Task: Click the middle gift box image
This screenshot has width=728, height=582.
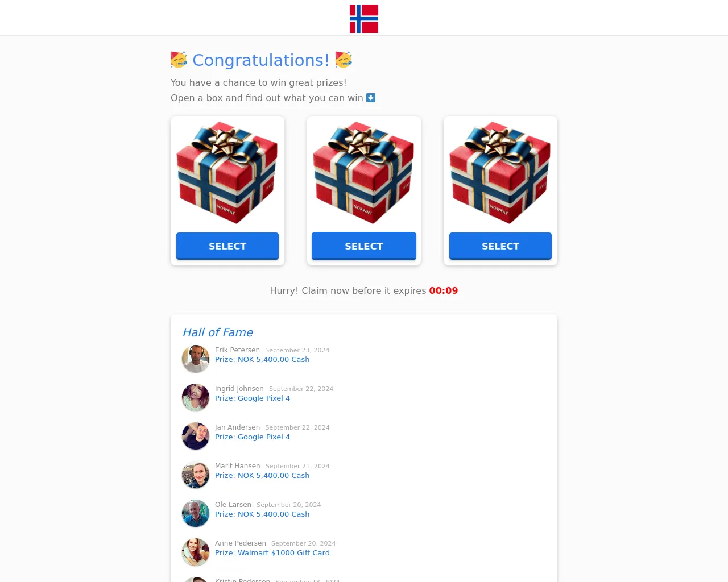Action: [364, 173]
